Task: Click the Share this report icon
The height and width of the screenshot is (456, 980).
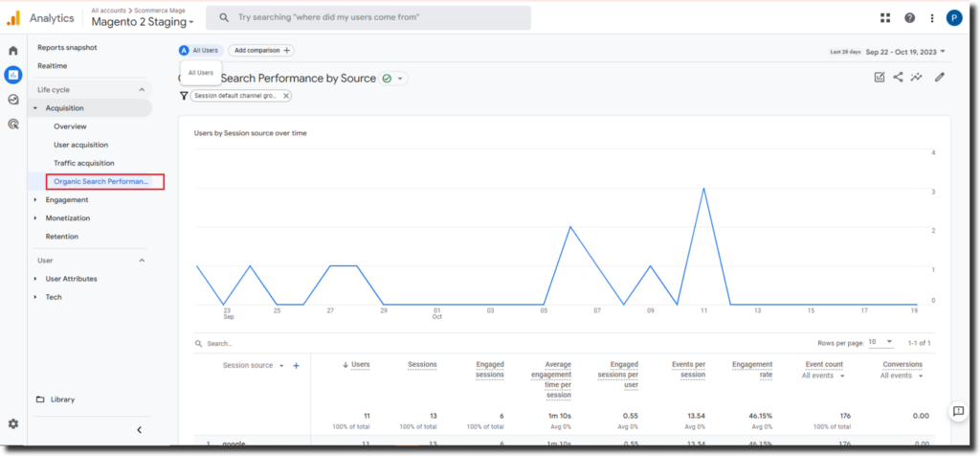Action: coord(899,78)
